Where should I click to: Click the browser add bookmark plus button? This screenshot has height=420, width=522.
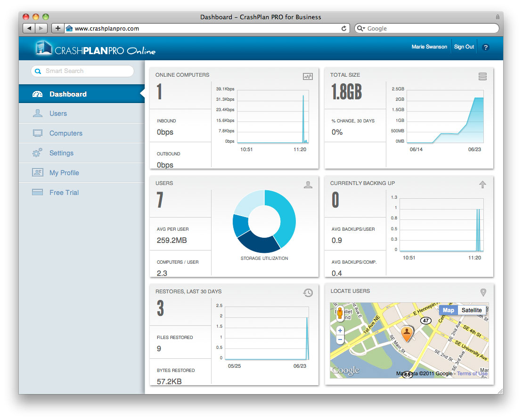(57, 28)
